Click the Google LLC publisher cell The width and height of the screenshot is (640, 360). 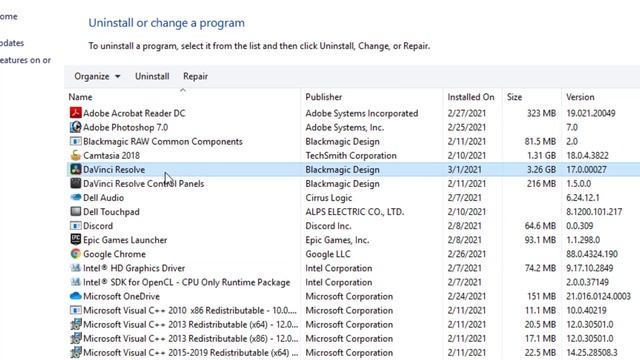click(x=328, y=254)
